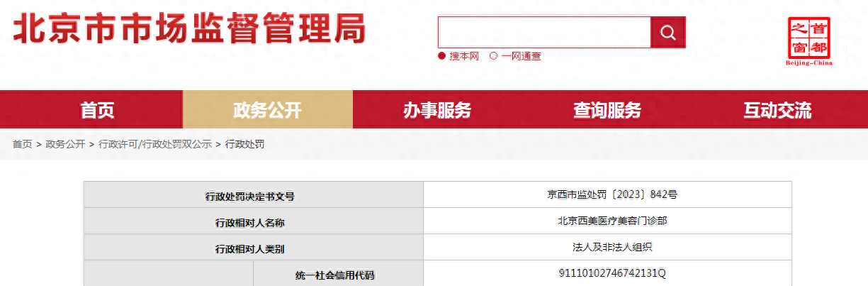
Task: Click the 政务公开 breadcrumb link
Action: click(x=65, y=144)
